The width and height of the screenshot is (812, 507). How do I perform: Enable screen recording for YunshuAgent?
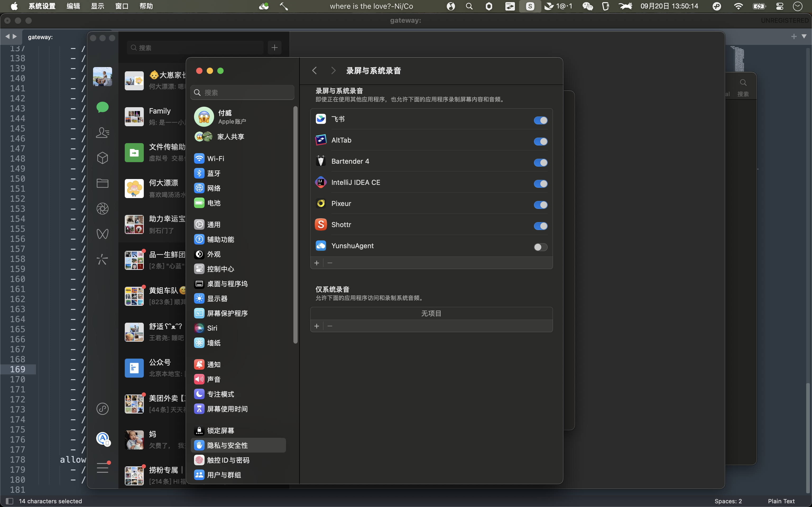(x=540, y=247)
